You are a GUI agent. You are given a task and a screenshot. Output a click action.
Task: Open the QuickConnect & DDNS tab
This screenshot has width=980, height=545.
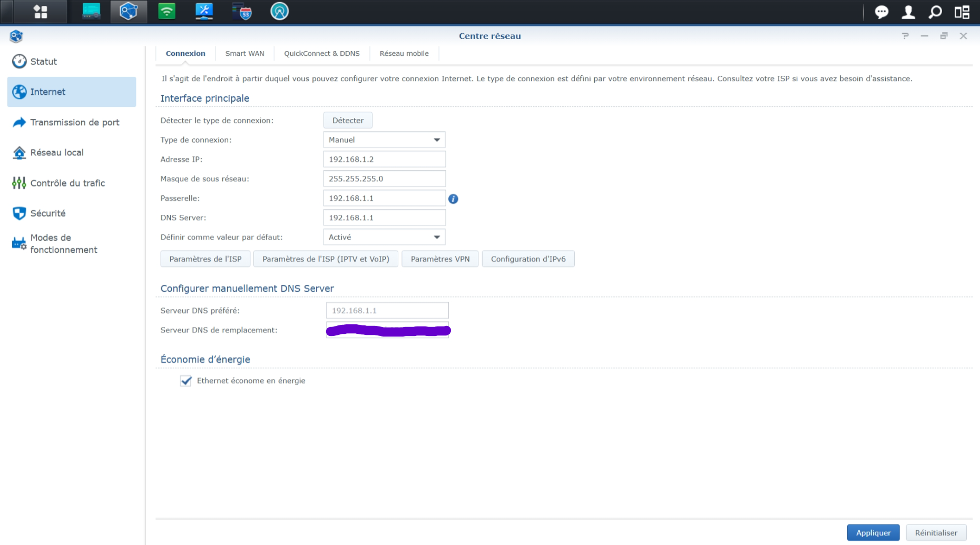click(x=321, y=53)
